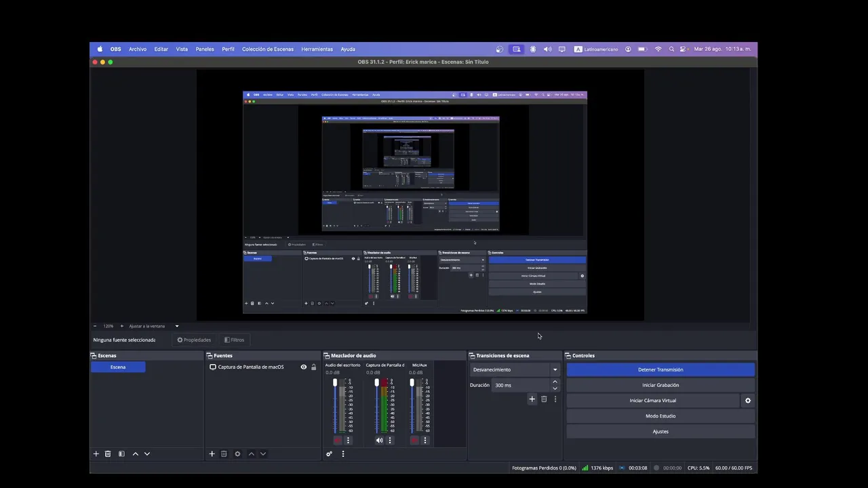The height and width of the screenshot is (488, 868).
Task: Move source up arrow in Fuentes toolbar
Action: point(251,454)
